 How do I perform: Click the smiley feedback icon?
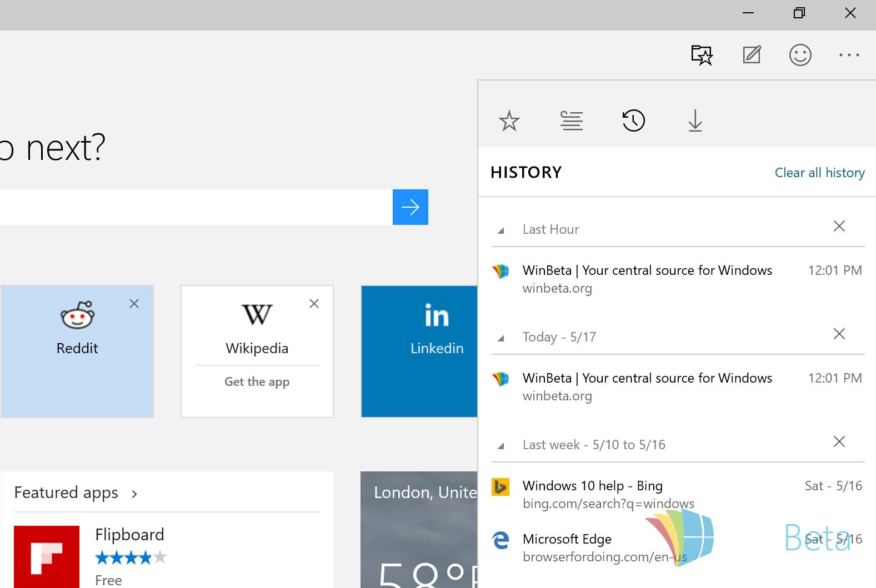pyautogui.click(x=800, y=55)
